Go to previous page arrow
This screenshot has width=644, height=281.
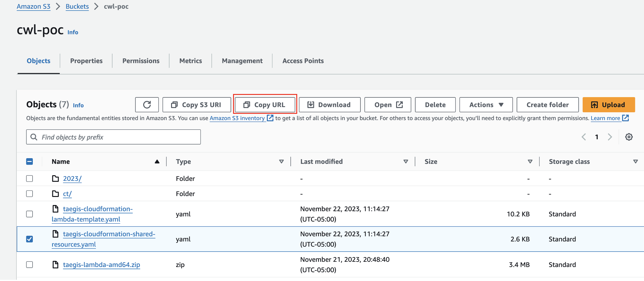point(584,137)
